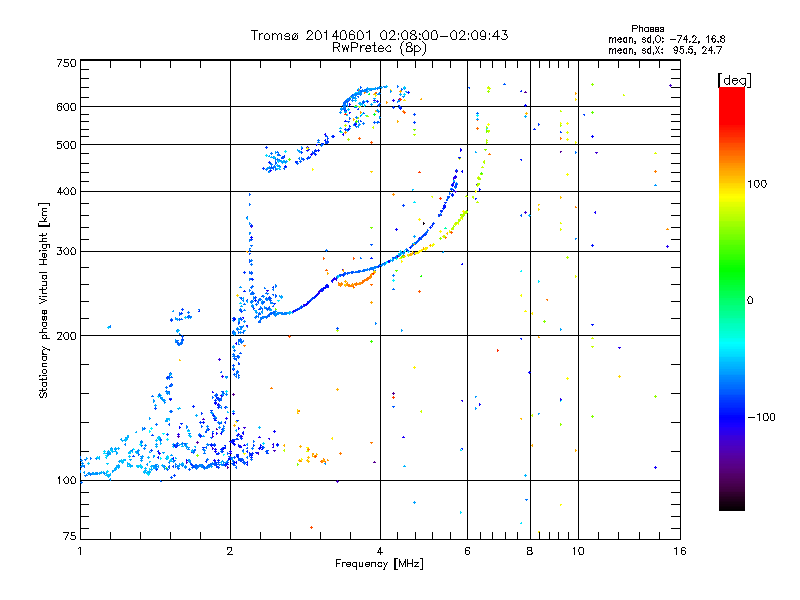Click the y-axis tick label "200"

[66, 336]
